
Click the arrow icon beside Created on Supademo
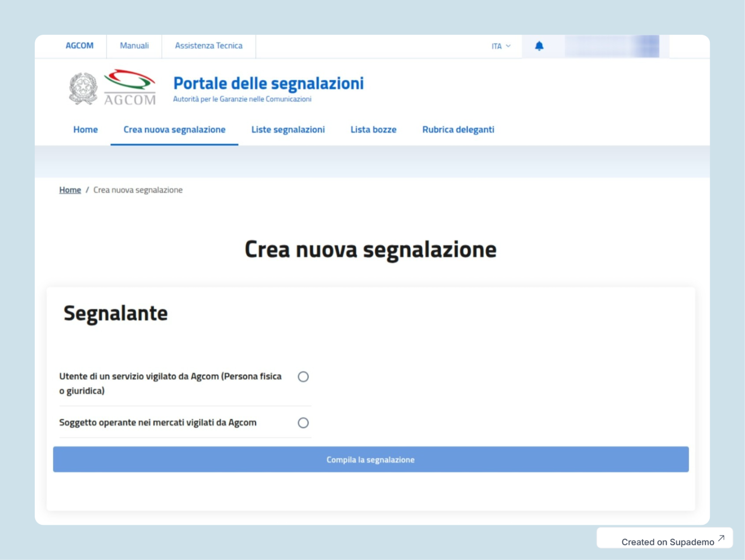pos(721,538)
